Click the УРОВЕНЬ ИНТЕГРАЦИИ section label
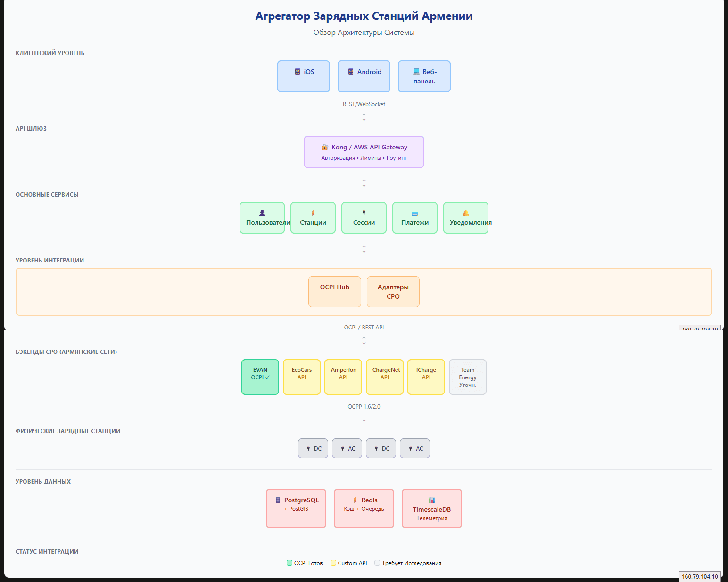The image size is (728, 582). click(50, 261)
